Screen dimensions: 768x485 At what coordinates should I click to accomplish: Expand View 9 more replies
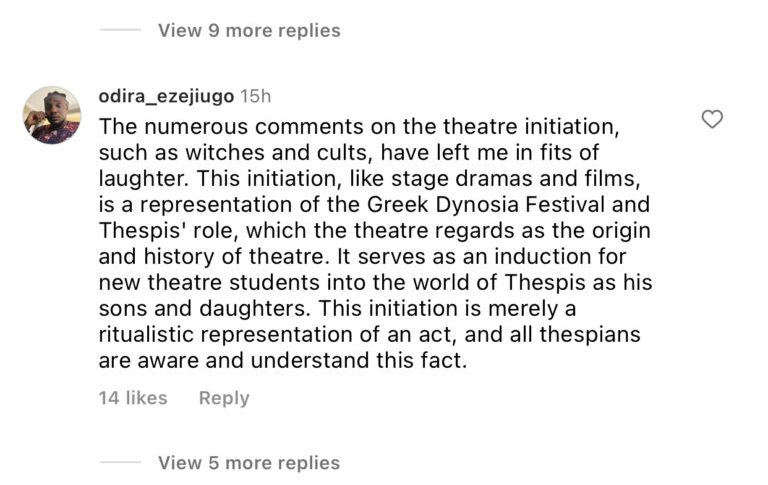click(x=249, y=30)
